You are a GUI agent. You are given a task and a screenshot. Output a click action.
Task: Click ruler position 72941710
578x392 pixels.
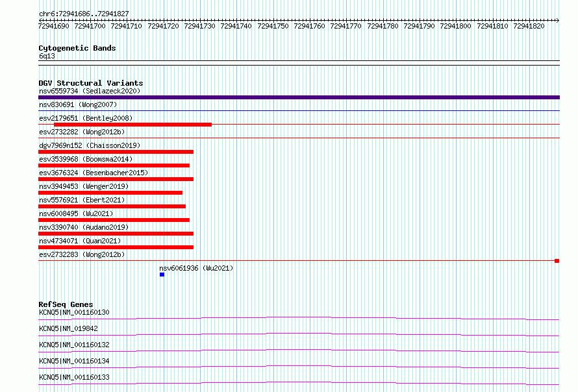[127, 26]
